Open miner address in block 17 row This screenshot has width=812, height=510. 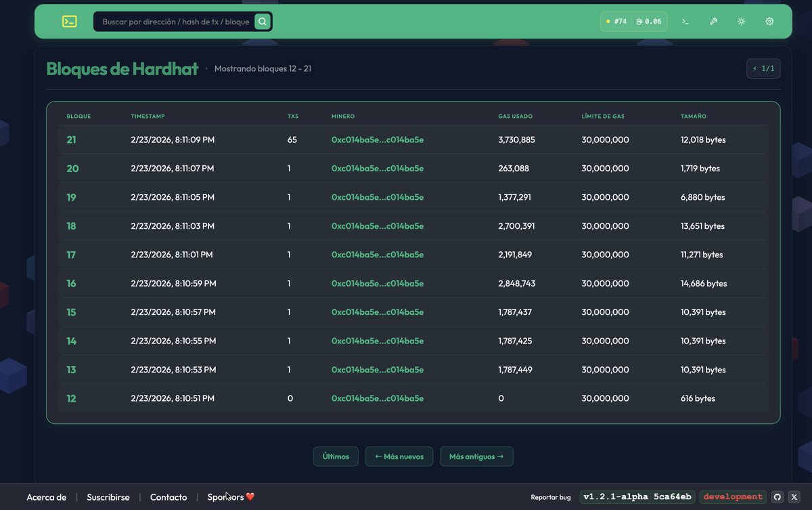coord(378,255)
